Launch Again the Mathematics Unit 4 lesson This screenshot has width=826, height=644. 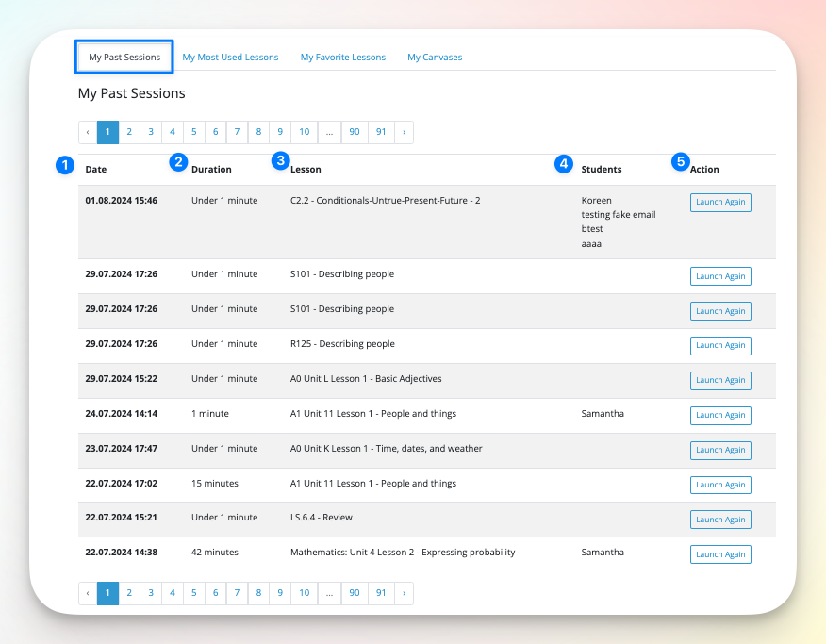tap(720, 554)
